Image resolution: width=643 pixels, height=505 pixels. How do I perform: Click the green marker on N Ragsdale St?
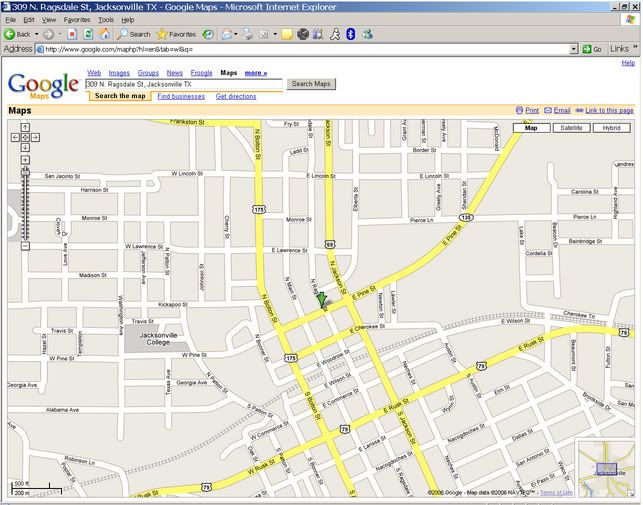coord(322,300)
